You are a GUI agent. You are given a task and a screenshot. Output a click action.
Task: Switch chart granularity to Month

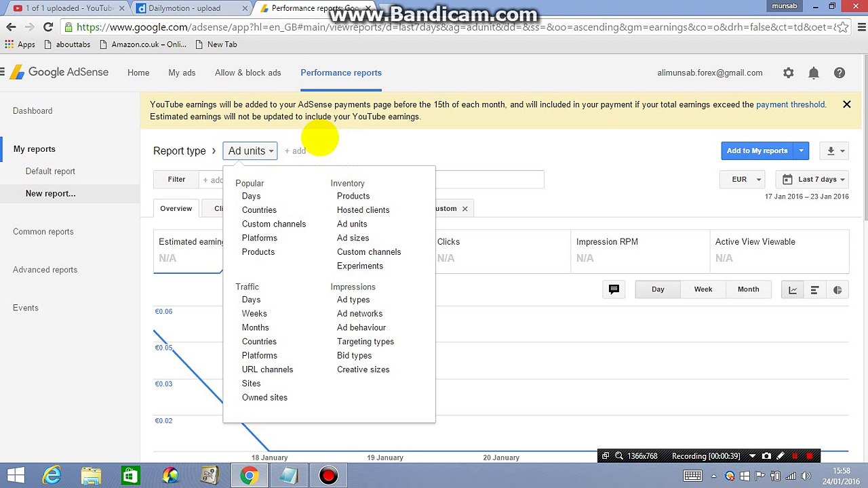pos(749,289)
